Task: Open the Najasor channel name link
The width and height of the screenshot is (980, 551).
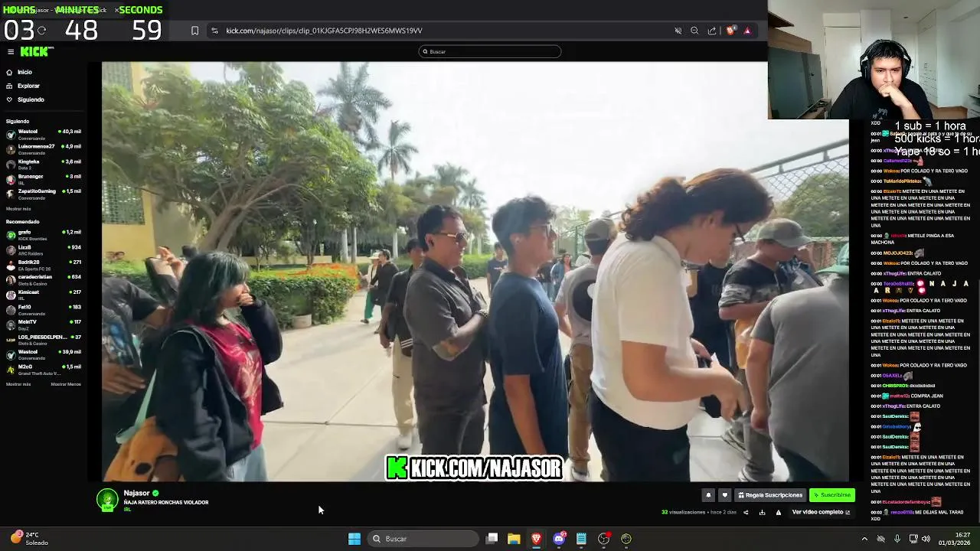Action: point(137,494)
